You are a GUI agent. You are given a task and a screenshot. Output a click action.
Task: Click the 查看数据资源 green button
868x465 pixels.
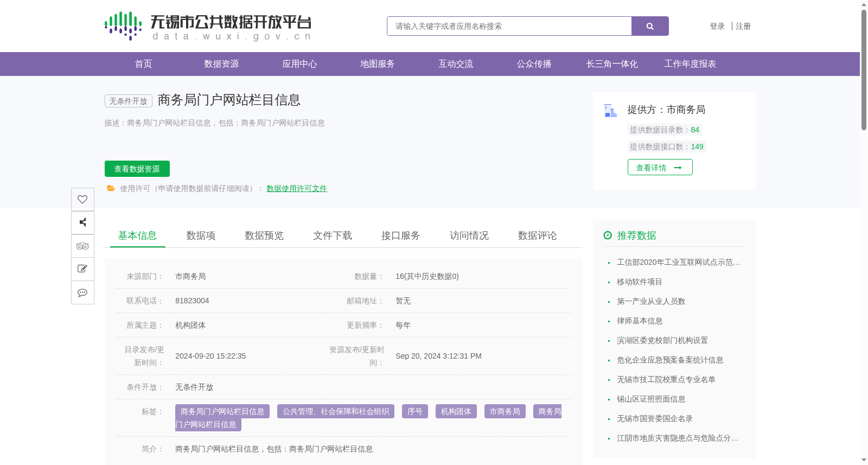(x=137, y=169)
